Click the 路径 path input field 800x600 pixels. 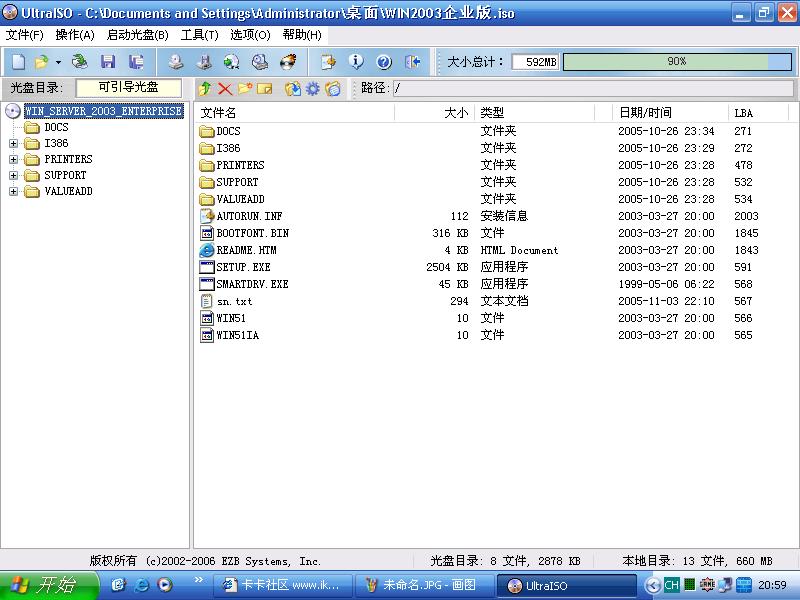[x=593, y=88]
